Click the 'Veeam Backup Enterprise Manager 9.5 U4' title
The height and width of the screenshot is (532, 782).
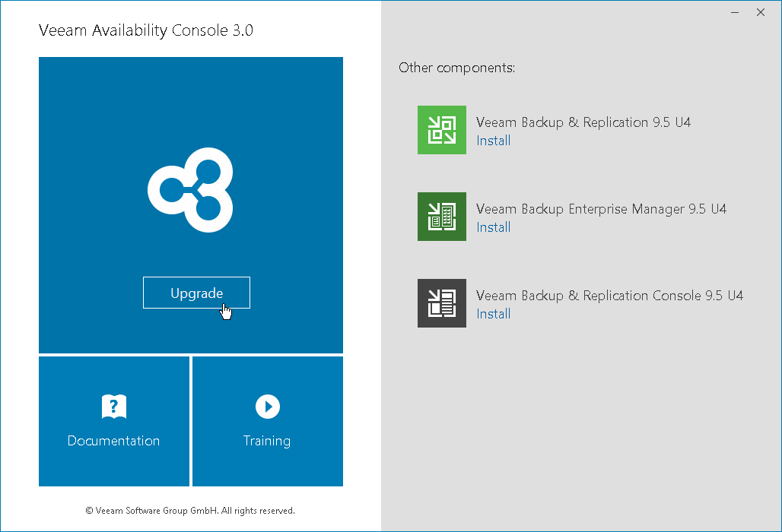[602, 209]
